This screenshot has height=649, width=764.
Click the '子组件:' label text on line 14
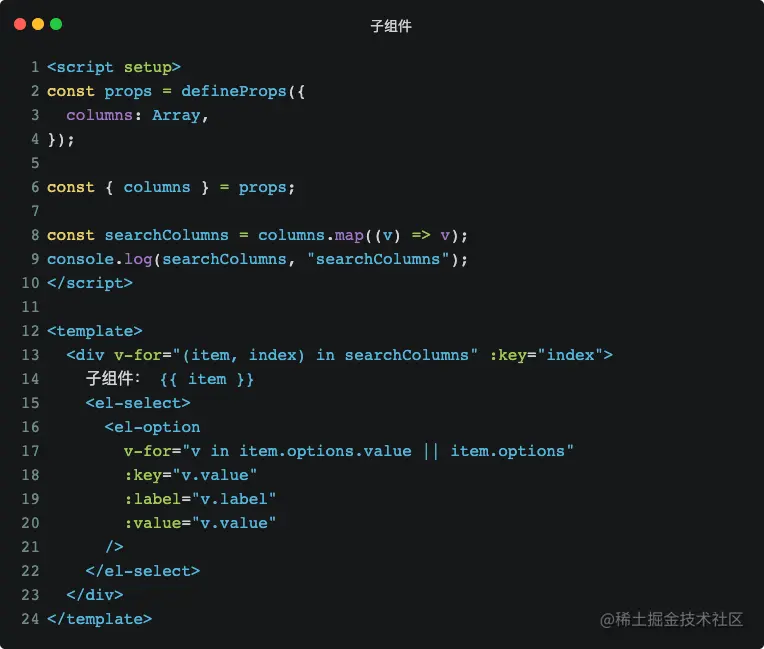[x=113, y=379]
